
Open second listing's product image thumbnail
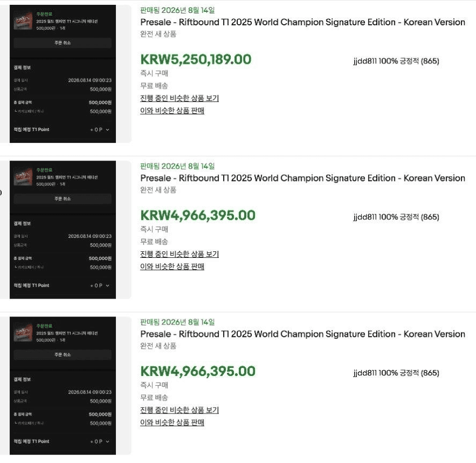click(x=63, y=230)
